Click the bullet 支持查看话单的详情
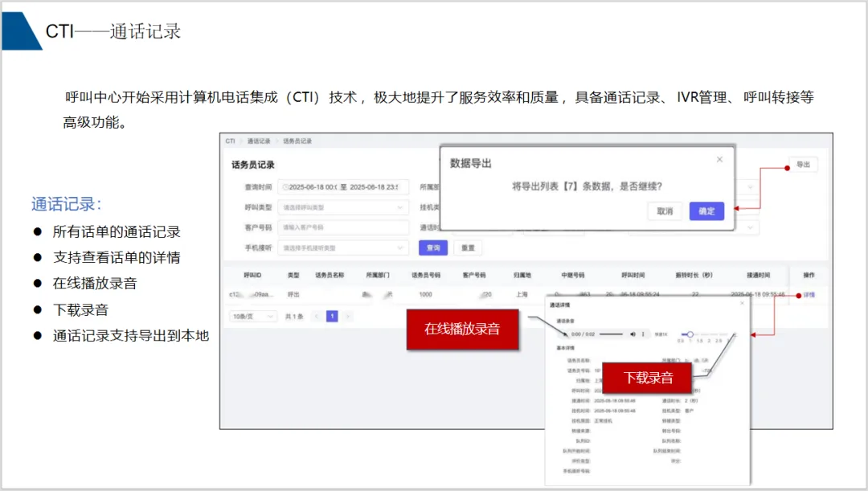Screen dimensions: 868x491 click(117, 257)
